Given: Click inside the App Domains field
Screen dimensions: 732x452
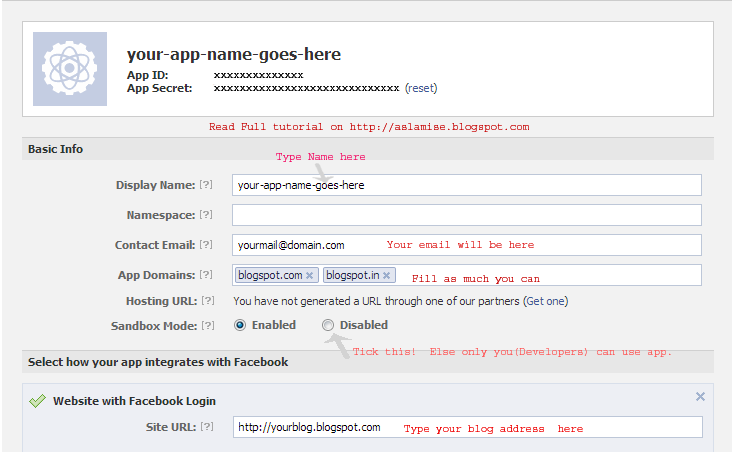Looking at the screenshot, I should [467, 275].
